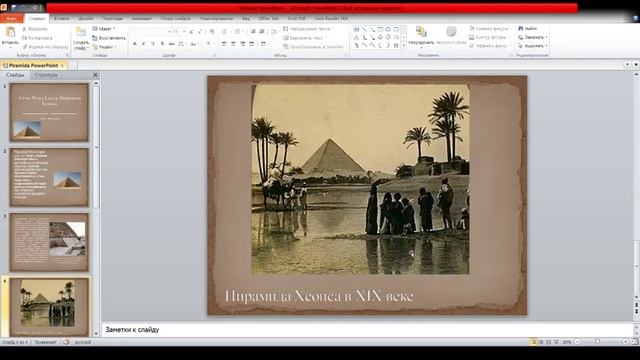
Task: Open Shape Effects (Эффекты фигур) dropdown
Action: point(489,46)
